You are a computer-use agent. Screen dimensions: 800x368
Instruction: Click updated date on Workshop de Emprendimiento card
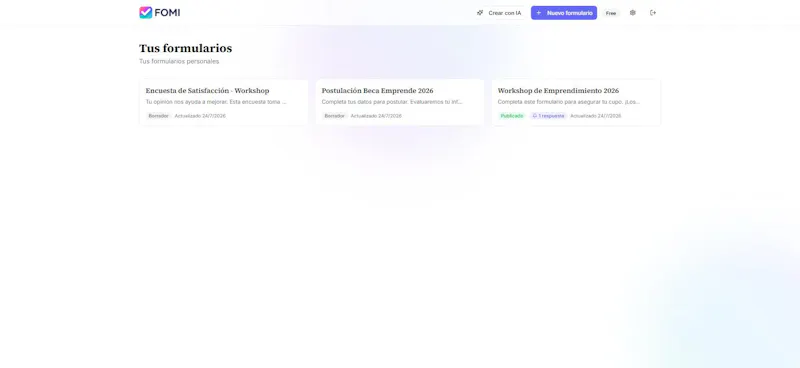596,116
